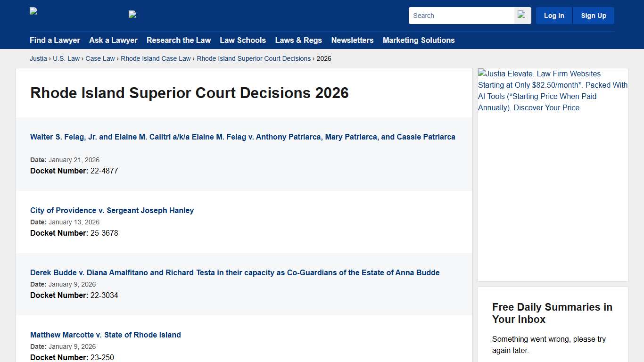
Task: Open Rhode Island Superior Court Decisions breadcrumb
Action: click(x=254, y=58)
